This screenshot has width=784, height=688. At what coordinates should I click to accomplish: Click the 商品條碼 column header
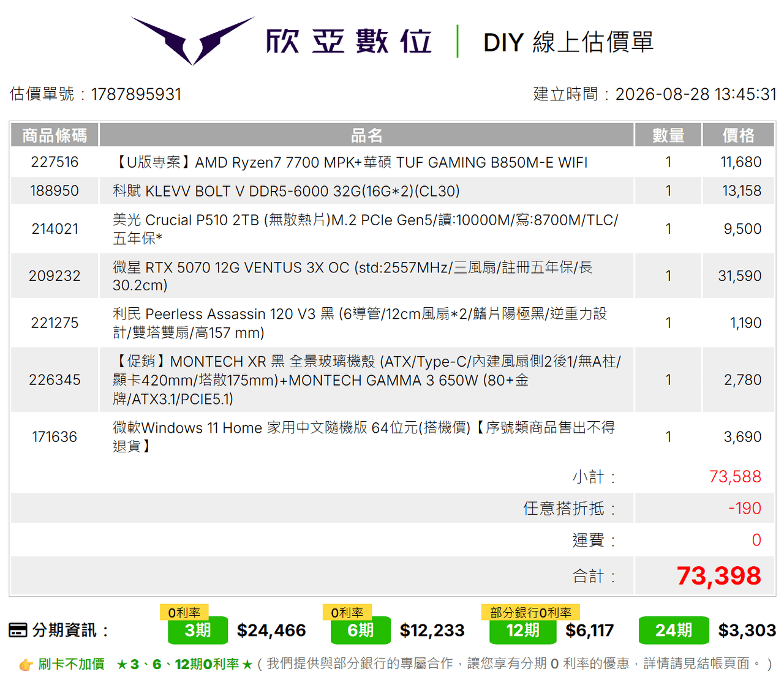(55, 135)
